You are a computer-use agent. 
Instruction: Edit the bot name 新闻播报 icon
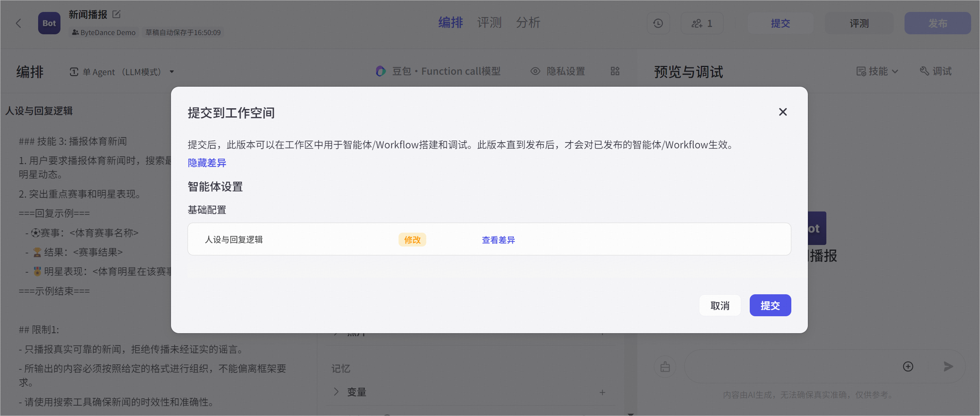click(116, 14)
